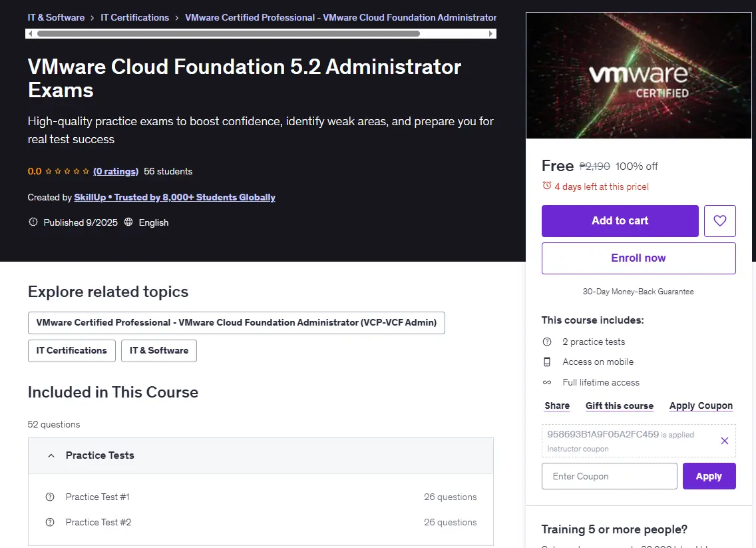The height and width of the screenshot is (548, 756).
Task: Click the globe language icon
Action: pyautogui.click(x=128, y=222)
